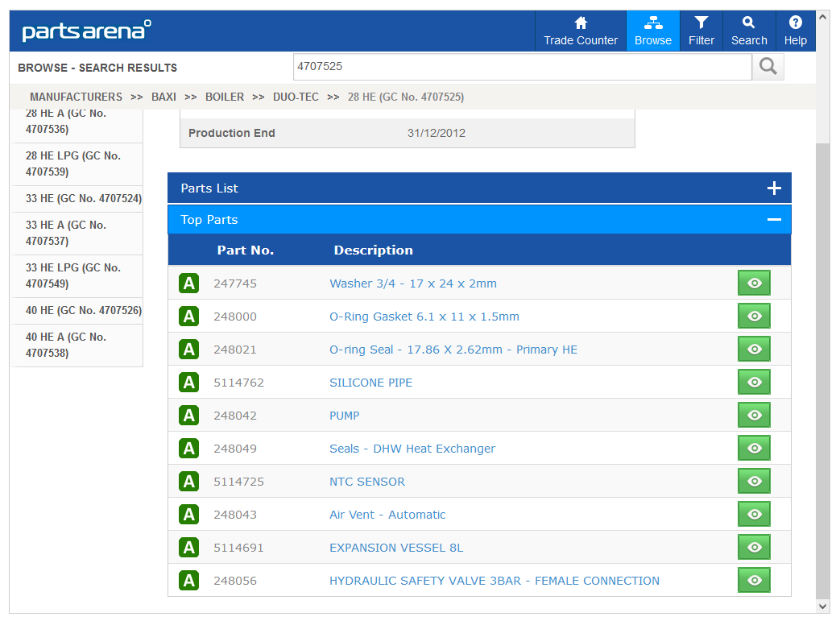Select 33 HE LPG (GC No. 4707549) model
The width and height of the screenshot is (840, 625).
pyautogui.click(x=77, y=275)
